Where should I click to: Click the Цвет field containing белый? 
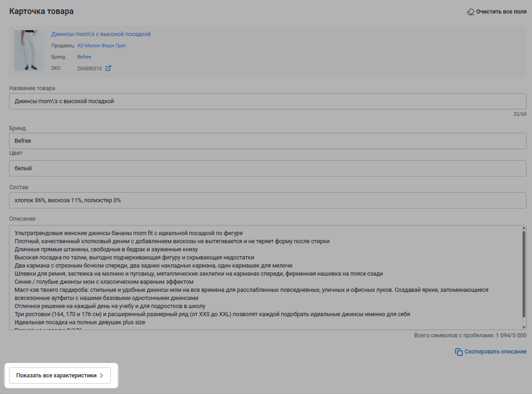pos(267,168)
